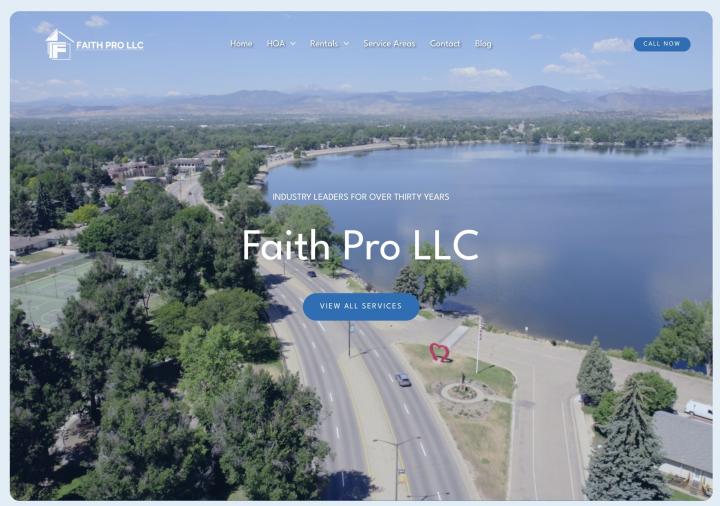Click the large Faith Pro LLC heading
The height and width of the screenshot is (506, 720).
[x=360, y=245]
